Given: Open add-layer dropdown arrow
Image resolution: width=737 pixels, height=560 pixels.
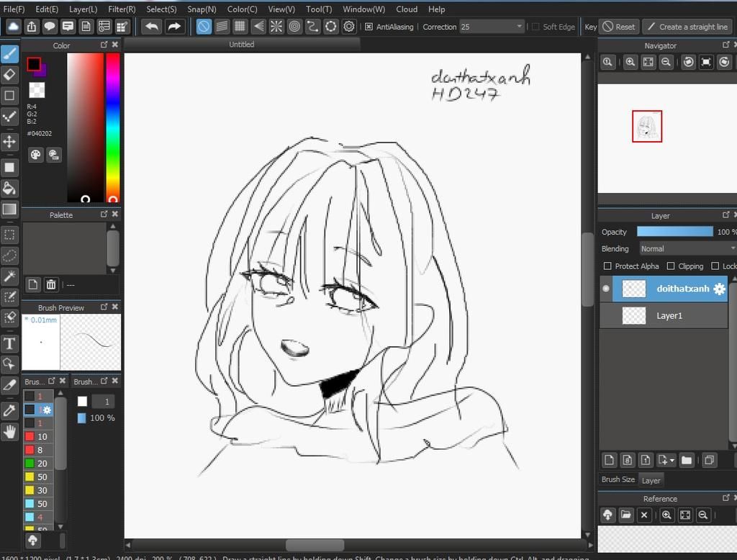Looking at the screenshot, I should 673,461.
